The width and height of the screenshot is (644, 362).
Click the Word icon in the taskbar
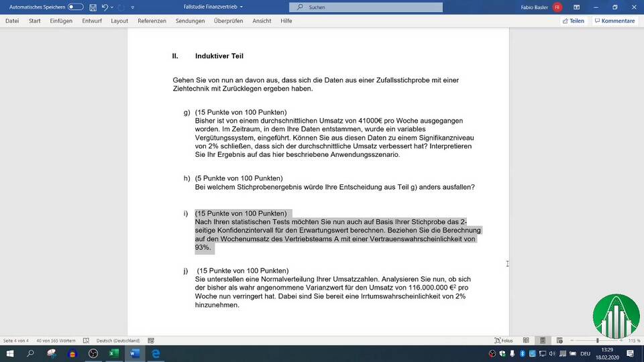coord(135,353)
